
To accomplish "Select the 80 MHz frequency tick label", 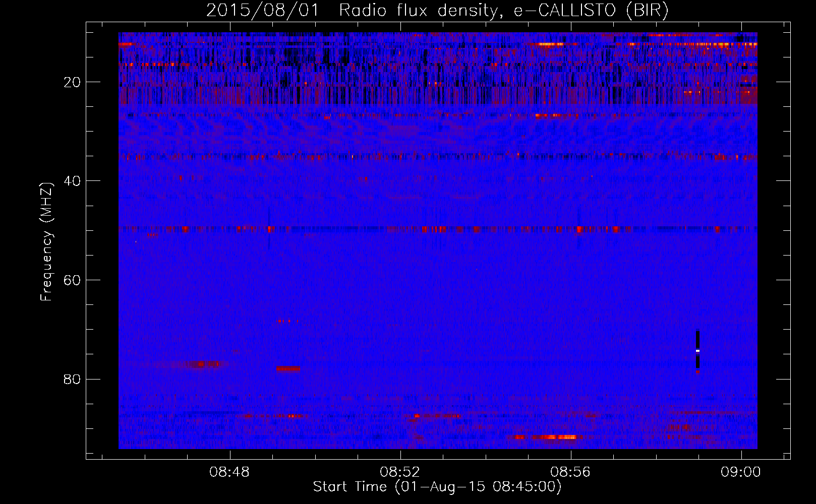I will click(x=72, y=379).
